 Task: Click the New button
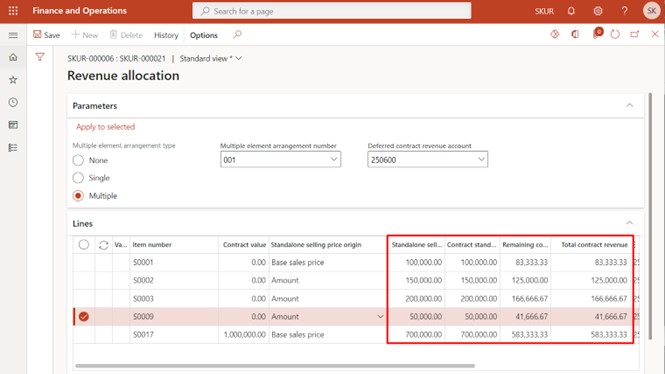pos(85,35)
